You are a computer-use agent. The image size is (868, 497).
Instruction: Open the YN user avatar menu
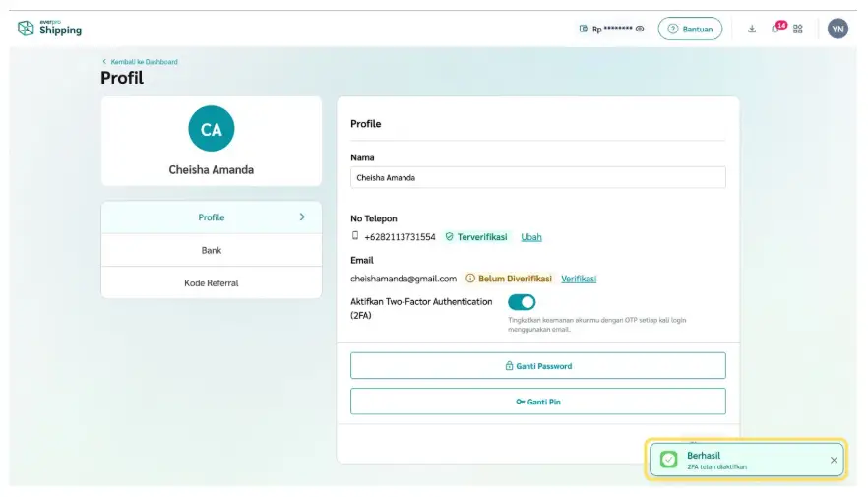pyautogui.click(x=837, y=30)
